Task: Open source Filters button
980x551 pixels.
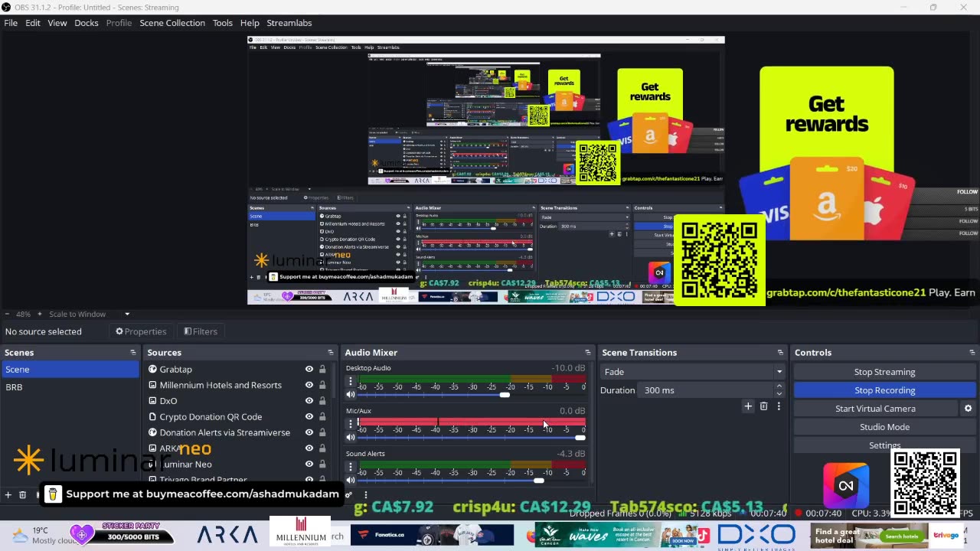Action: 201,331
